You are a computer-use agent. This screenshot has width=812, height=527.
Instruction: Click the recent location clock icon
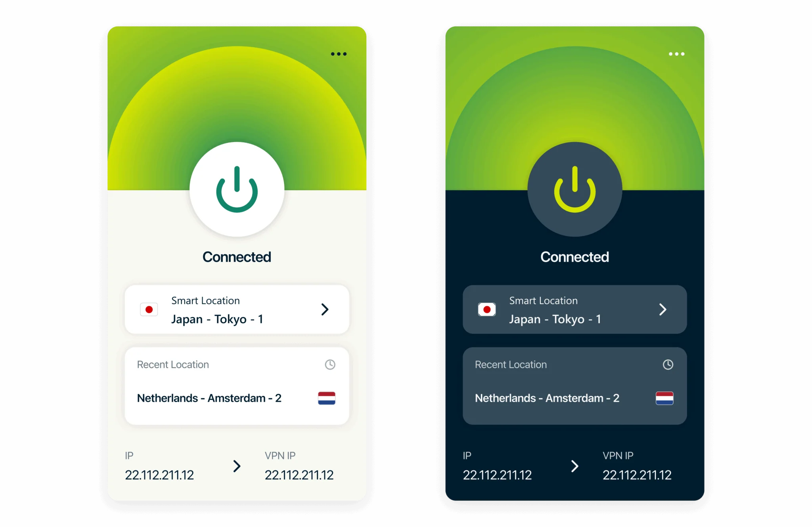(329, 365)
